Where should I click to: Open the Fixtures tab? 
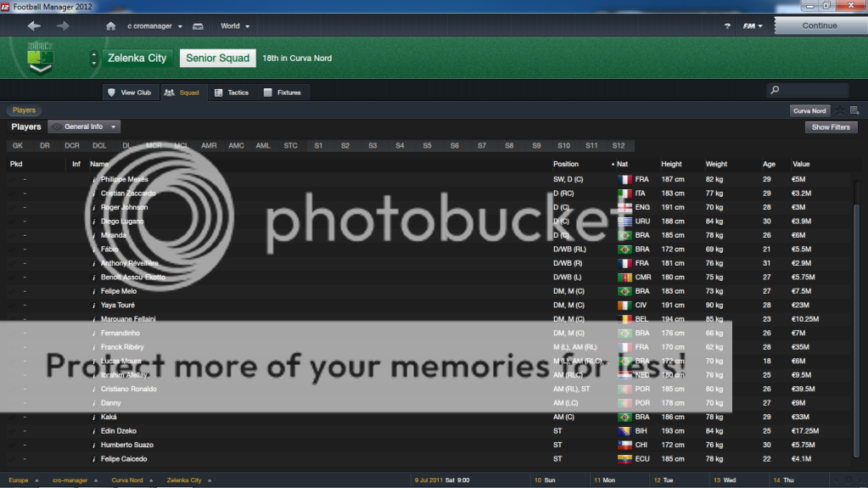click(x=282, y=93)
